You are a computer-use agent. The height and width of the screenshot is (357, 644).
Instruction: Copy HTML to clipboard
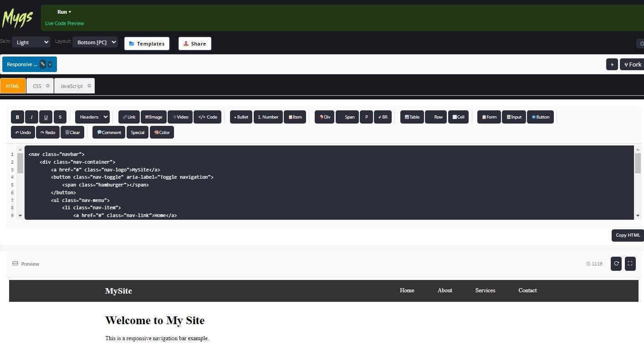pyautogui.click(x=628, y=235)
